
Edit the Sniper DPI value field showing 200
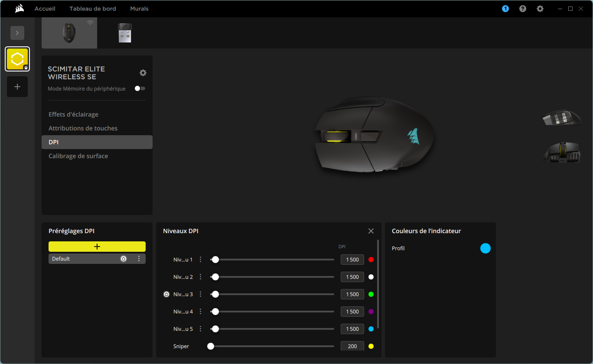(352, 346)
